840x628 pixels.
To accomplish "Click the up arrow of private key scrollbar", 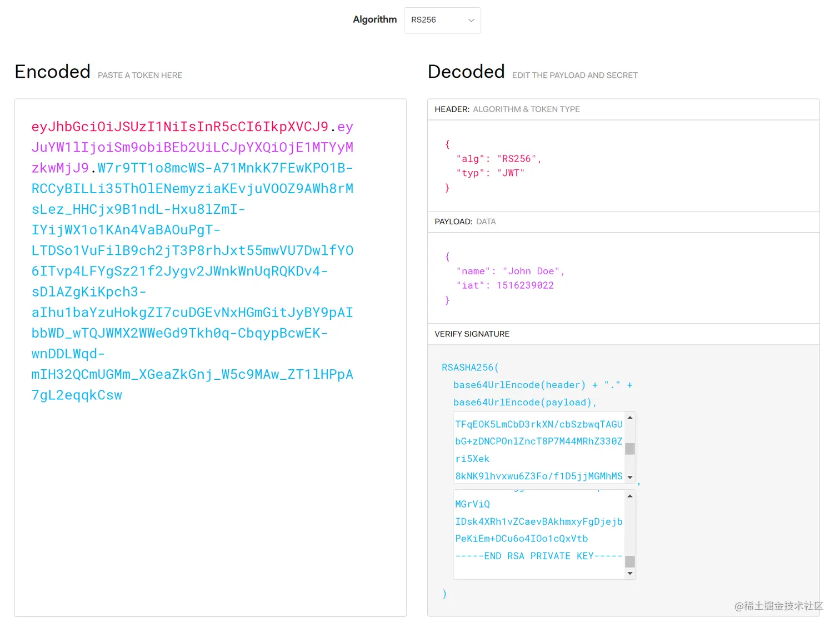I will point(630,496).
